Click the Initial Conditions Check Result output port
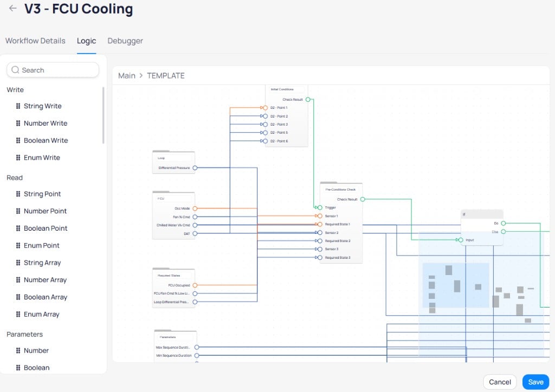 (x=308, y=100)
